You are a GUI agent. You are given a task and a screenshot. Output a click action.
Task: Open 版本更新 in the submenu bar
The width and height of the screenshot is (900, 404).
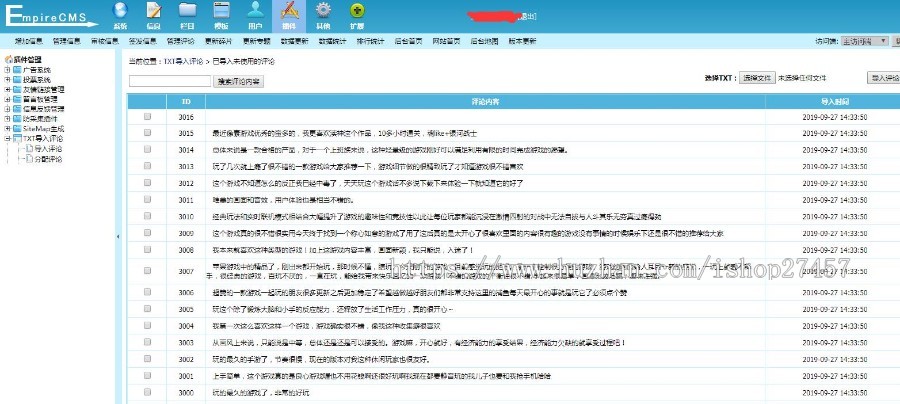pos(522,41)
